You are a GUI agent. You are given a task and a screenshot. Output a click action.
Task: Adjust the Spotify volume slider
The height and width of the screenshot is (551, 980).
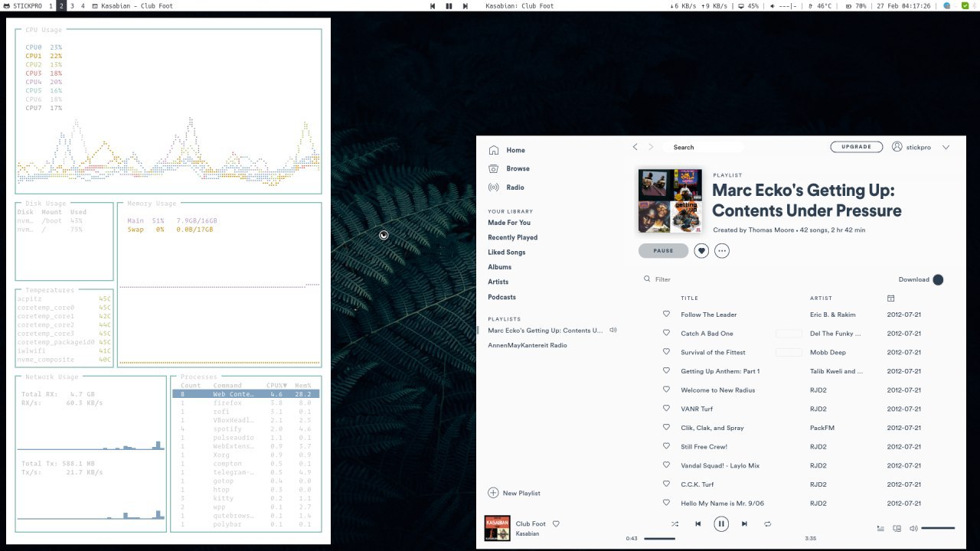point(938,528)
